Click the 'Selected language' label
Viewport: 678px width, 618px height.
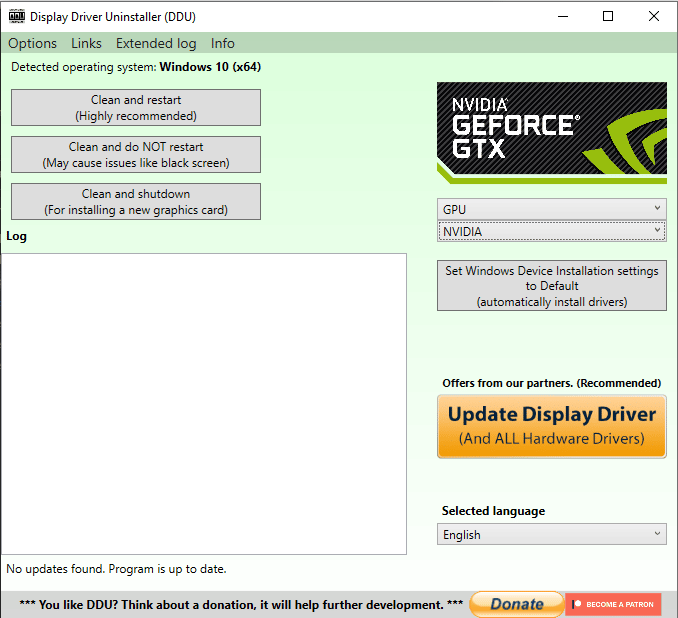pyautogui.click(x=493, y=511)
